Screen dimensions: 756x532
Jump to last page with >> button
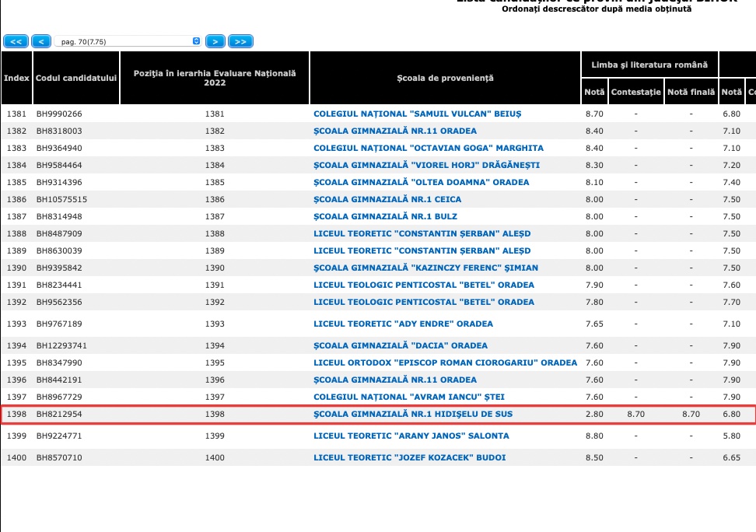pos(240,41)
